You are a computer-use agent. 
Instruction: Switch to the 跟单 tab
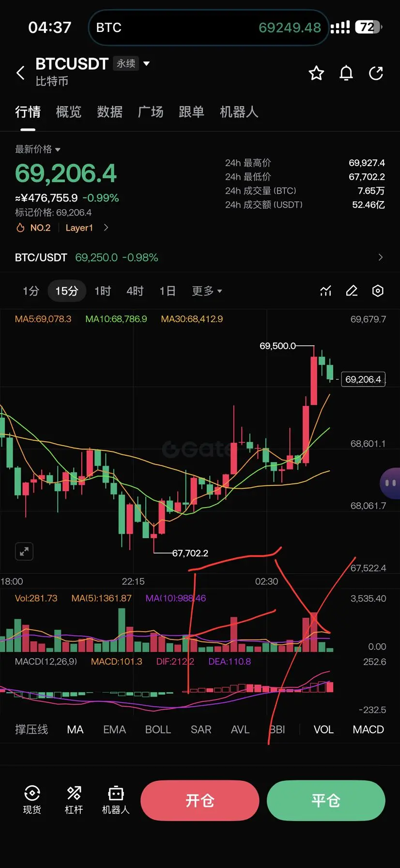click(x=191, y=112)
